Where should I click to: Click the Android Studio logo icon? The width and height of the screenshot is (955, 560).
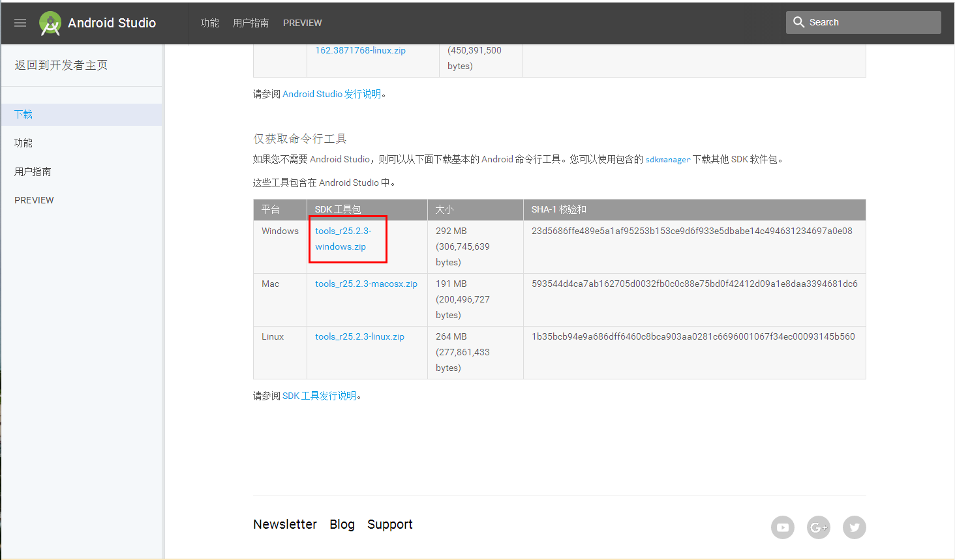[x=50, y=23]
